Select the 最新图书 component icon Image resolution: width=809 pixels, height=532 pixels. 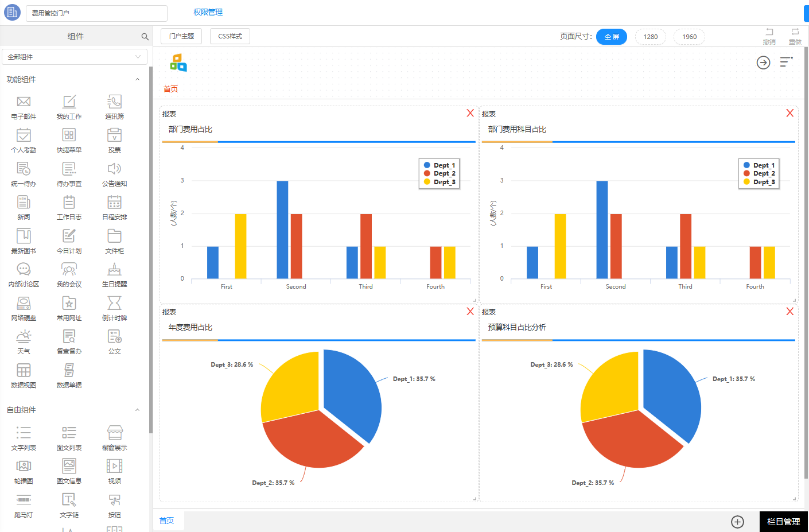[24, 236]
